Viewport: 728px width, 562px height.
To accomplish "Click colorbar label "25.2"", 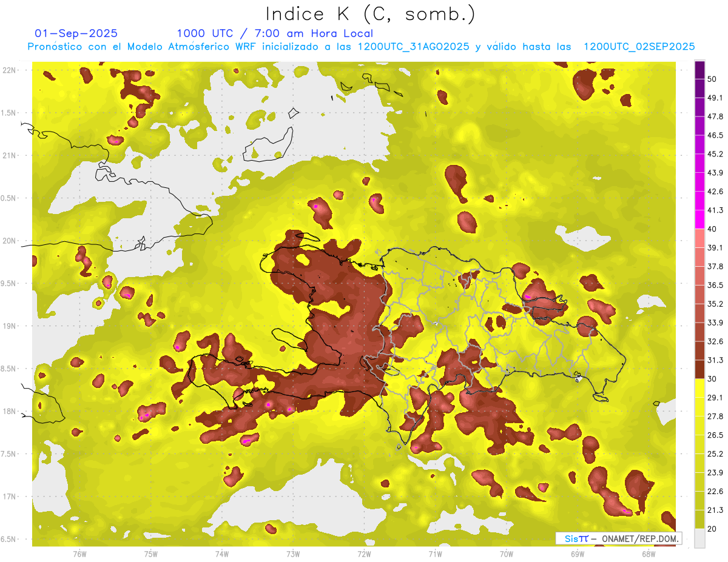I will 715,454.
